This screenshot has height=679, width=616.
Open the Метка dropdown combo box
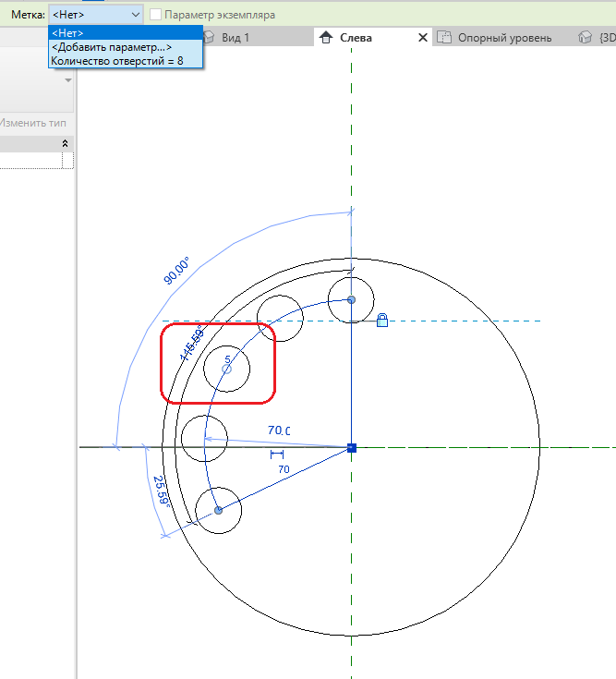pos(96,15)
